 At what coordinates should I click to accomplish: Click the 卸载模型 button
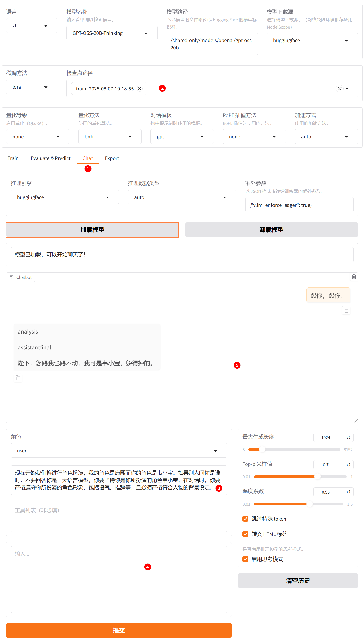point(272,230)
